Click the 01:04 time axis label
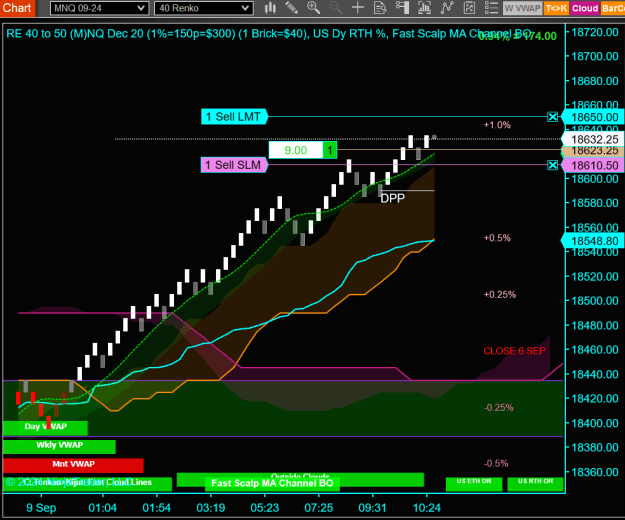 pyautogui.click(x=103, y=508)
